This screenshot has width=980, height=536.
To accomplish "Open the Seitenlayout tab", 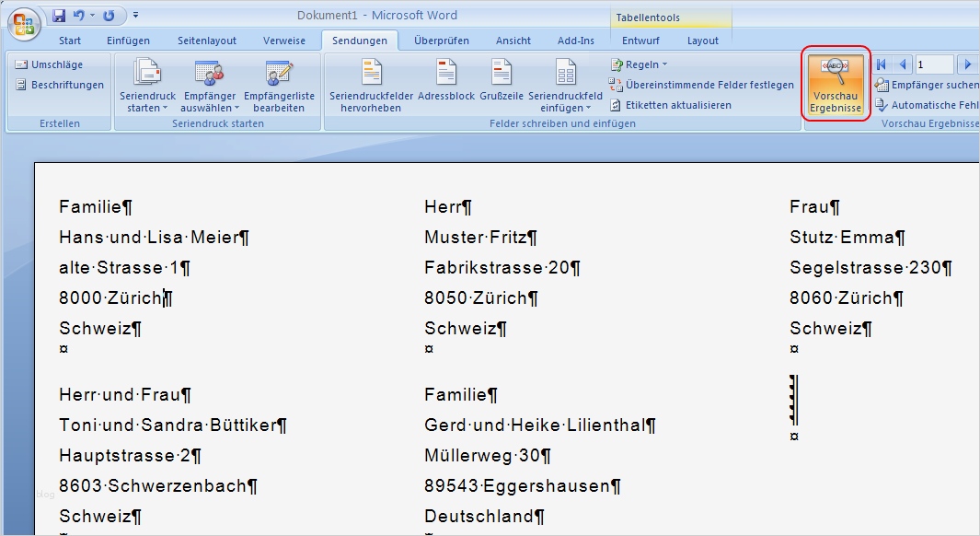I will coord(207,41).
